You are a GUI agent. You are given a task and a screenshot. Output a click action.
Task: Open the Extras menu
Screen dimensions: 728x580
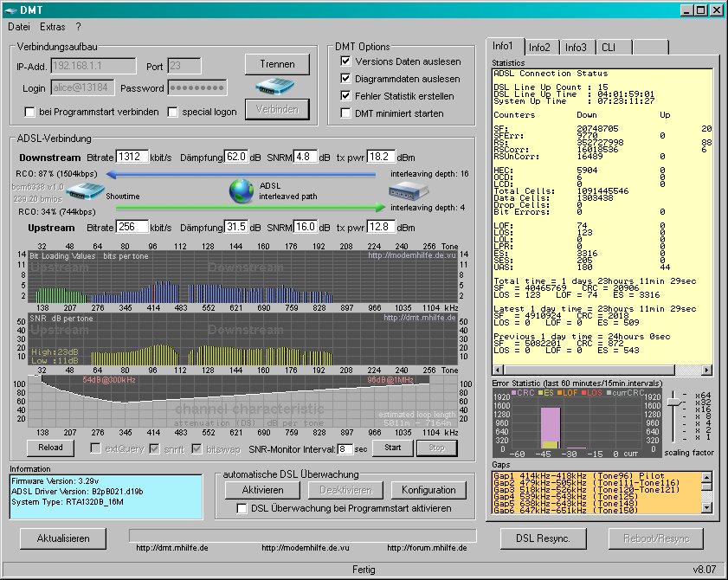[x=52, y=27]
